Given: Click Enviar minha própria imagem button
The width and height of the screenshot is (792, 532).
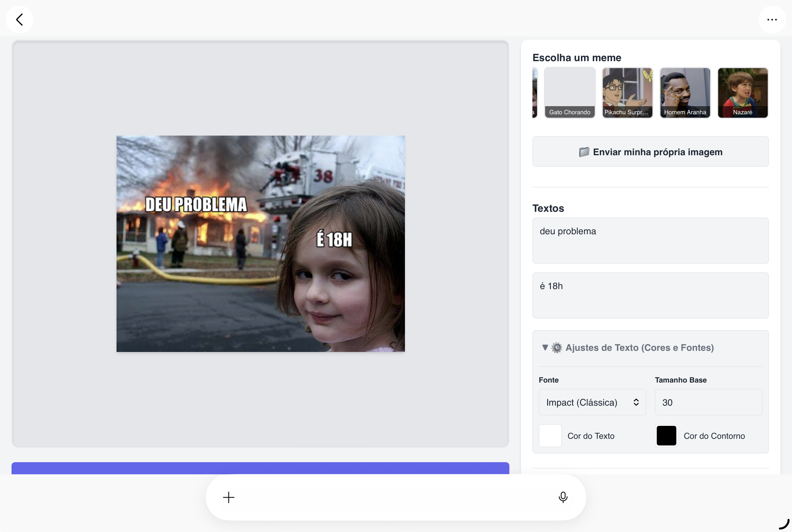Looking at the screenshot, I should point(651,152).
